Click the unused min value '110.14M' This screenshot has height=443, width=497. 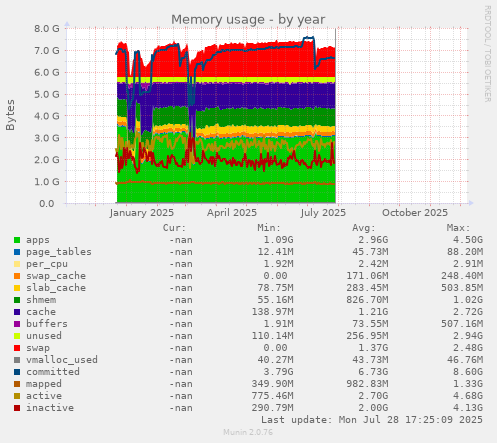pos(272,336)
